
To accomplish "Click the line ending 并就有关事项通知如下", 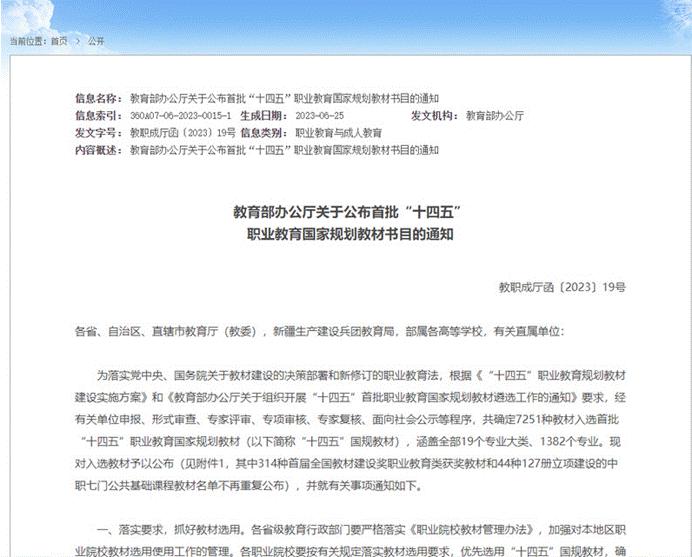I will [x=249, y=485].
